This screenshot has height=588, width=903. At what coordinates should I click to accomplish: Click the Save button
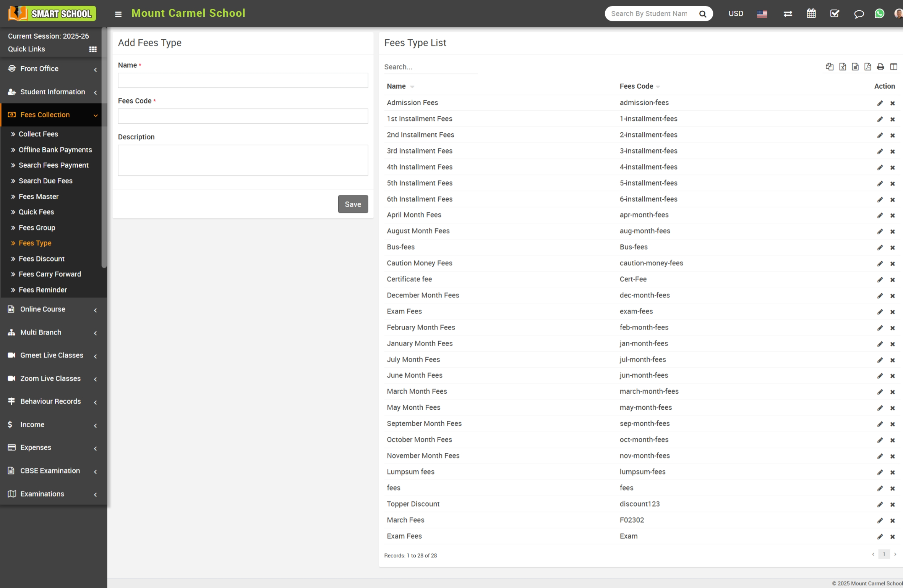[x=353, y=204]
